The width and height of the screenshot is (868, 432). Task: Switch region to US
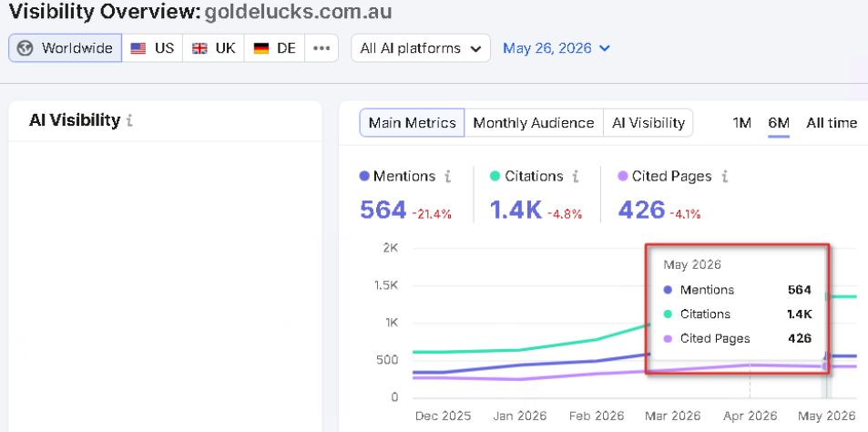click(x=152, y=48)
